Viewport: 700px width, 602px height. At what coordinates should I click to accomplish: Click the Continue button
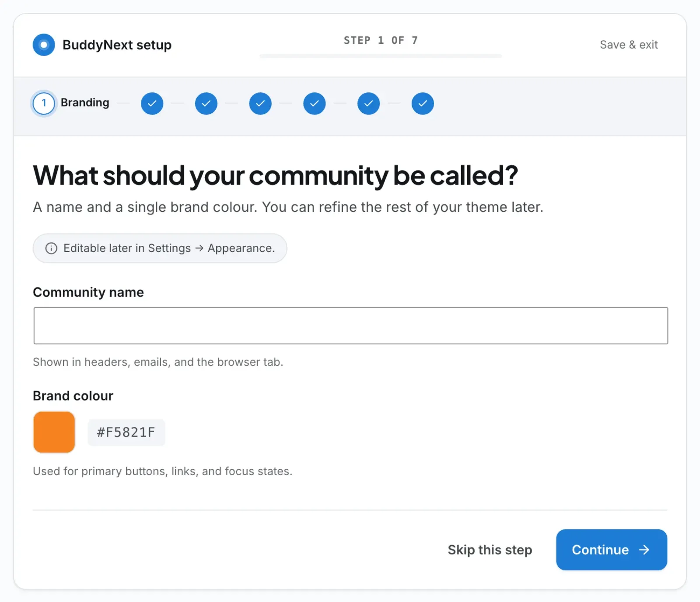tap(612, 549)
